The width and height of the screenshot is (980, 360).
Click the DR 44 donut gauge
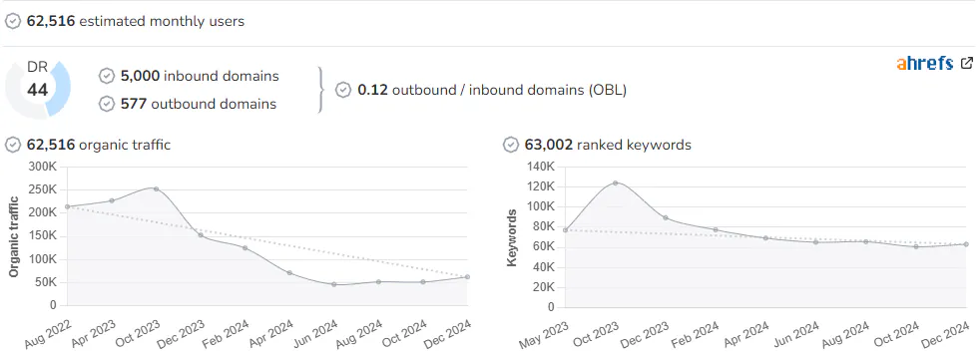[38, 90]
